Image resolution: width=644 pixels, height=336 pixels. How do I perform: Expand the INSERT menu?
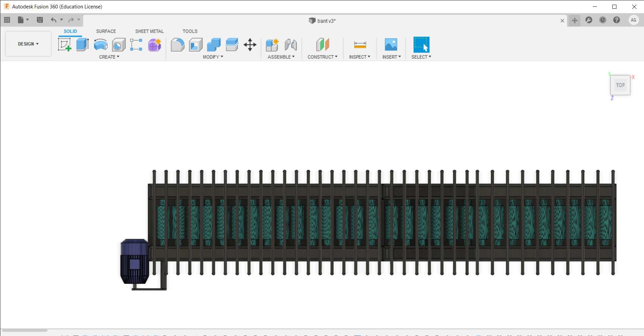[x=391, y=57]
